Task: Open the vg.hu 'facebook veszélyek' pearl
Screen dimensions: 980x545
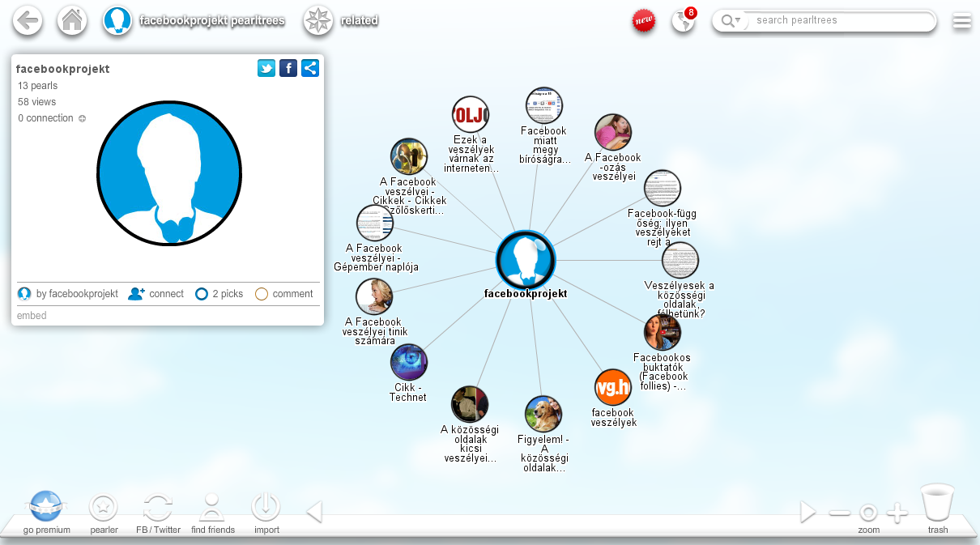Action: click(x=613, y=387)
